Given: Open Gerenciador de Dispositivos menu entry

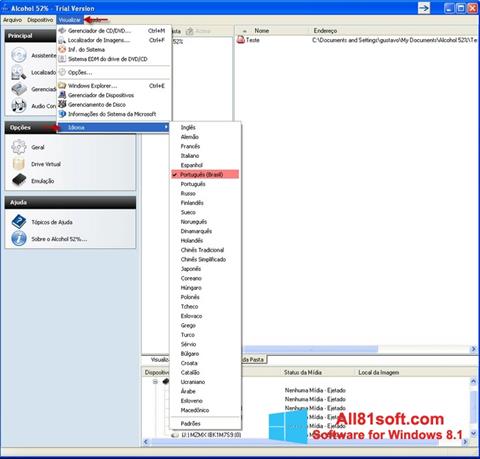Looking at the screenshot, I should tap(113, 95).
